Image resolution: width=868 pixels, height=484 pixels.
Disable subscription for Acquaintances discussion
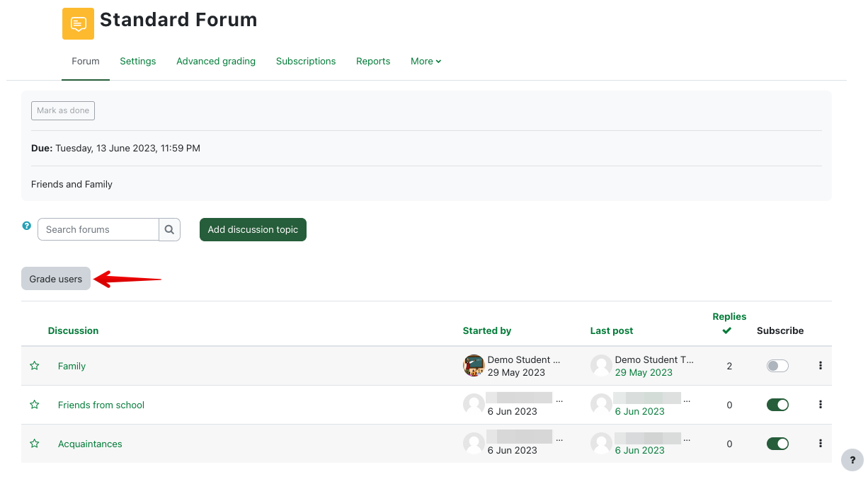tap(777, 444)
